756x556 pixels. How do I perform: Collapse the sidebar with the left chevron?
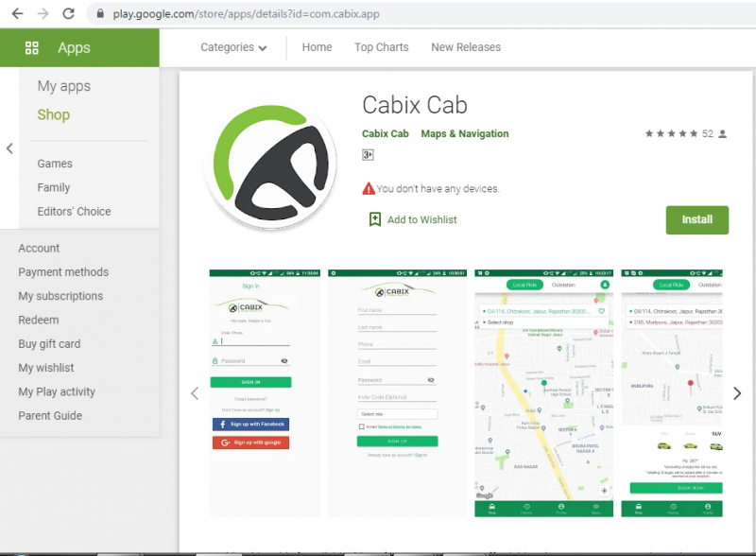[9, 148]
